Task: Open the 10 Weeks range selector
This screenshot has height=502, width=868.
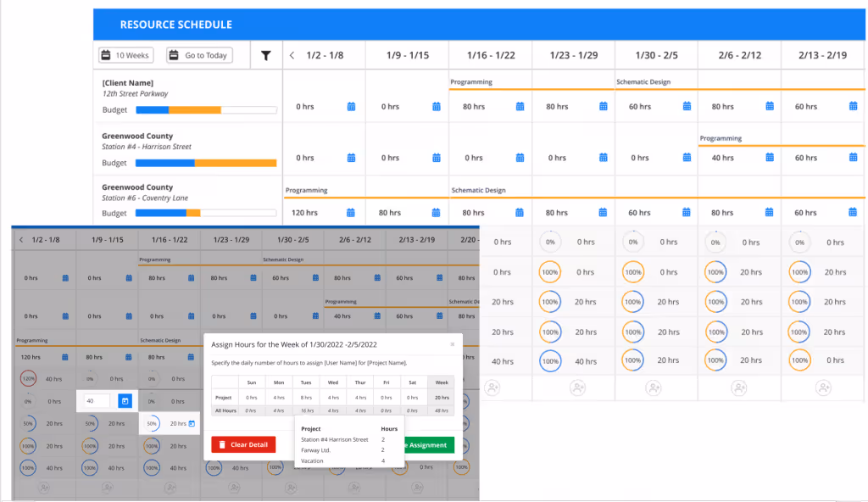Action: tap(126, 55)
